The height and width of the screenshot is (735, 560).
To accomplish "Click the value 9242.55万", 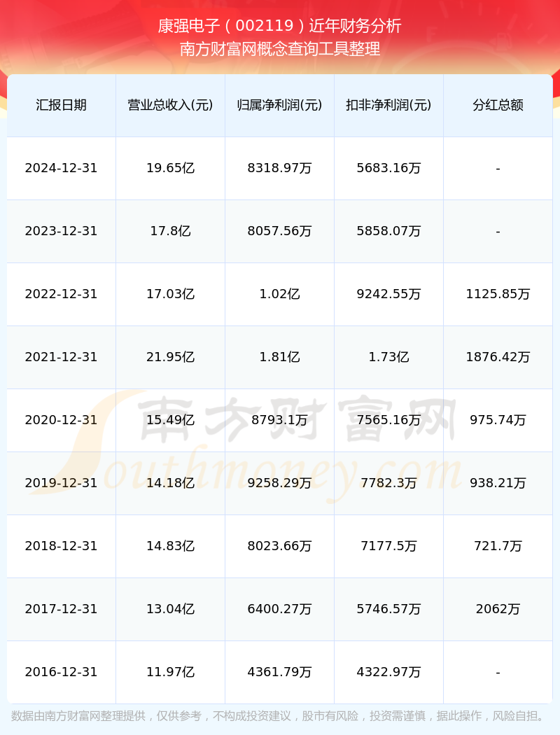I will click(x=389, y=294).
